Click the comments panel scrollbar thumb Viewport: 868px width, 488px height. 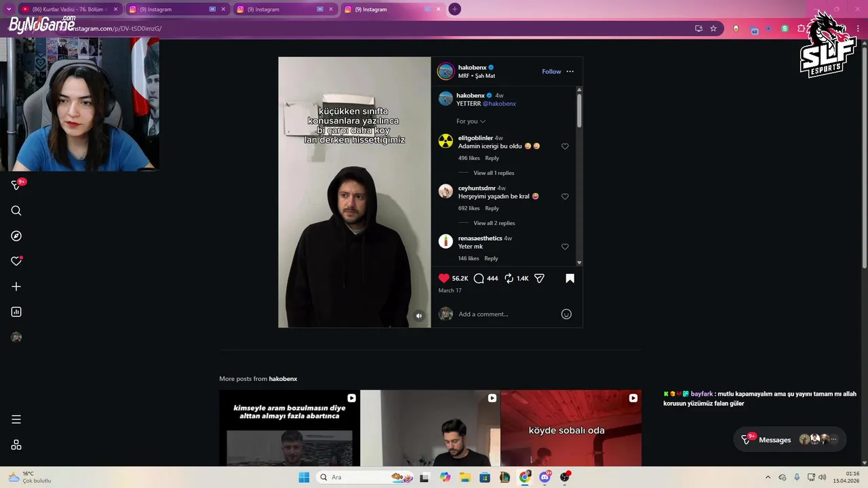(x=579, y=110)
